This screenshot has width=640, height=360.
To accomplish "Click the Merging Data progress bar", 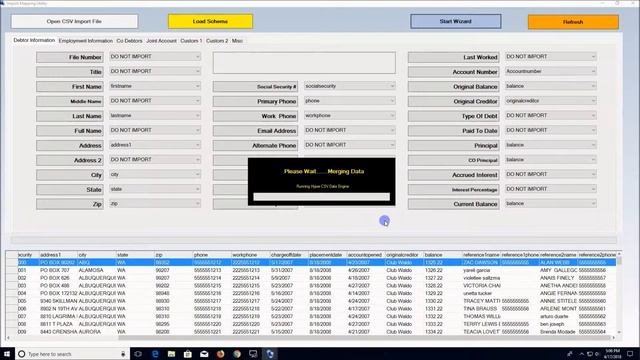I will (x=322, y=197).
